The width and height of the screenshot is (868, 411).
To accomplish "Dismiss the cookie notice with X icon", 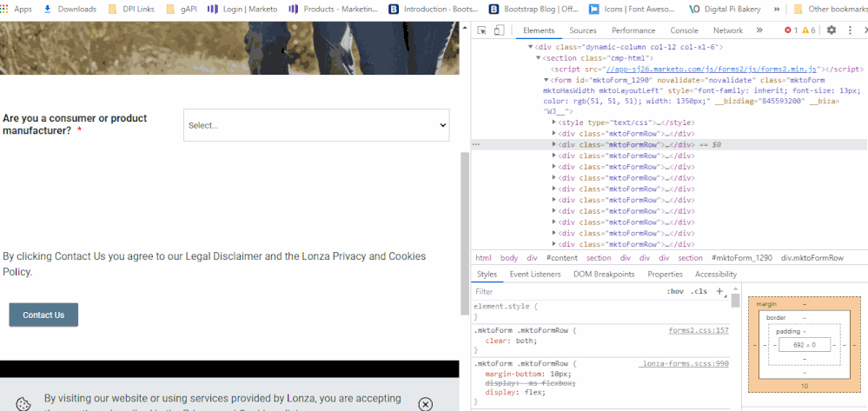I will tap(425, 404).
